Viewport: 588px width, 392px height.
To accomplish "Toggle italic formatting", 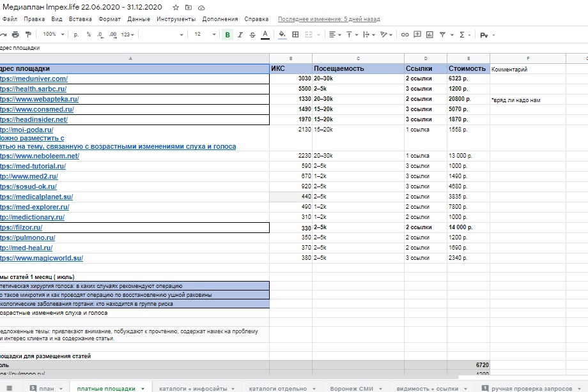I will click(x=240, y=34).
